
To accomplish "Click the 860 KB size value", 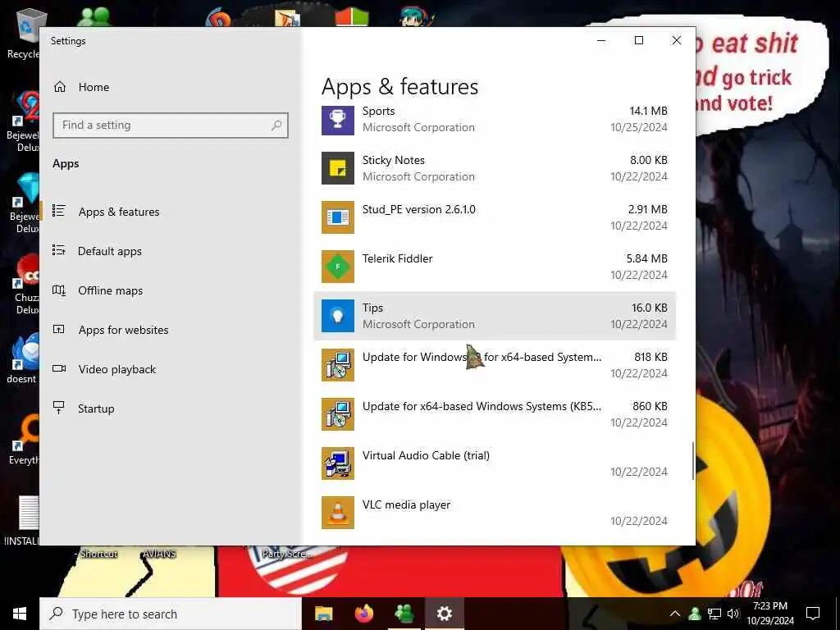I will (650, 407).
